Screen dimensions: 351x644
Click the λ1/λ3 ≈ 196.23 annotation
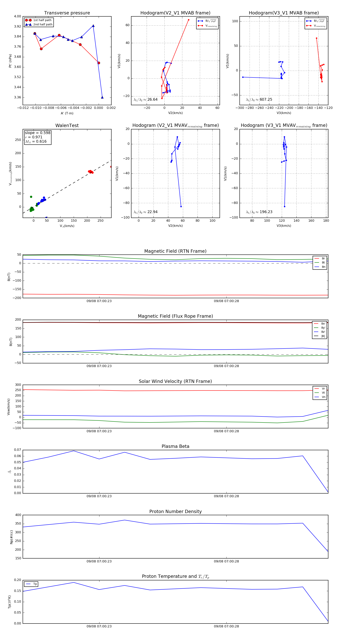click(x=259, y=212)
